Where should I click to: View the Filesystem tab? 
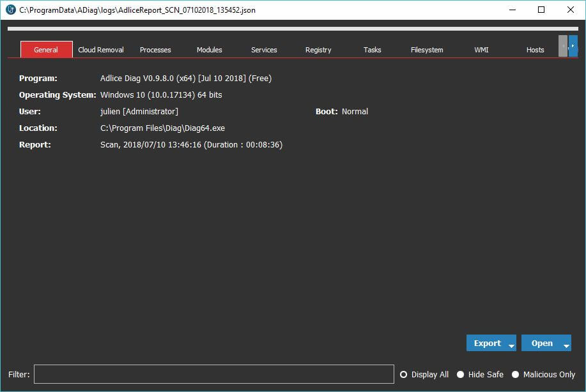427,50
